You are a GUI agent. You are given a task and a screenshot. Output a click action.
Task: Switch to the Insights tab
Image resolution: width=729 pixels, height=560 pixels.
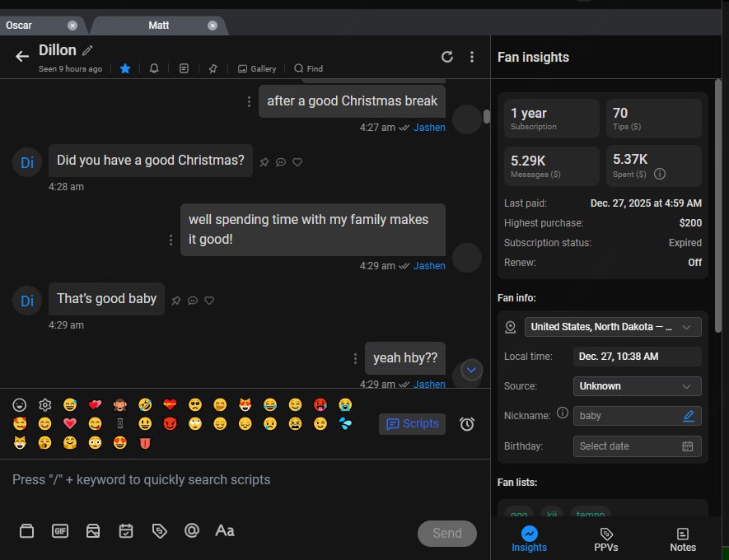click(529, 539)
